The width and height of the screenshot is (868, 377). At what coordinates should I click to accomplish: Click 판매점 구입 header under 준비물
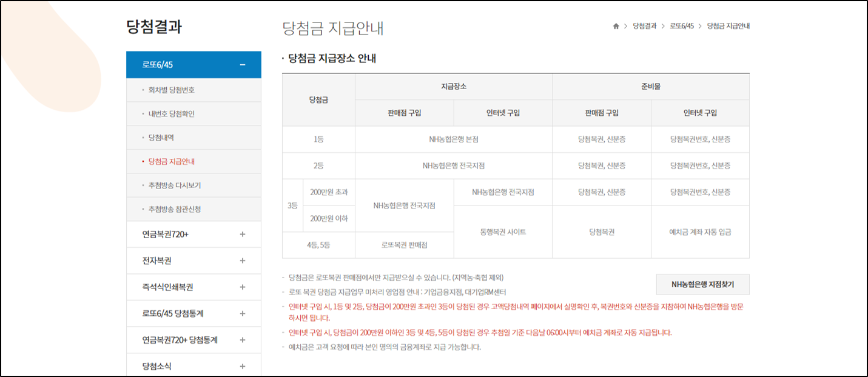pyautogui.click(x=602, y=113)
